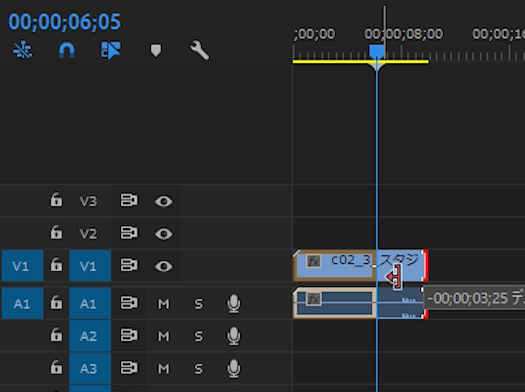The width and height of the screenshot is (525, 392).
Task: Lock track V1 with the padlock
Action: click(56, 265)
